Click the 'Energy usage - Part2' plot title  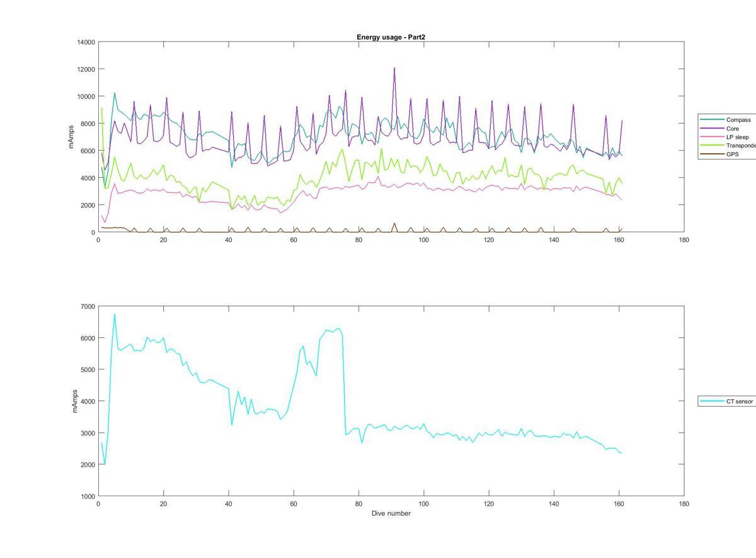point(391,37)
